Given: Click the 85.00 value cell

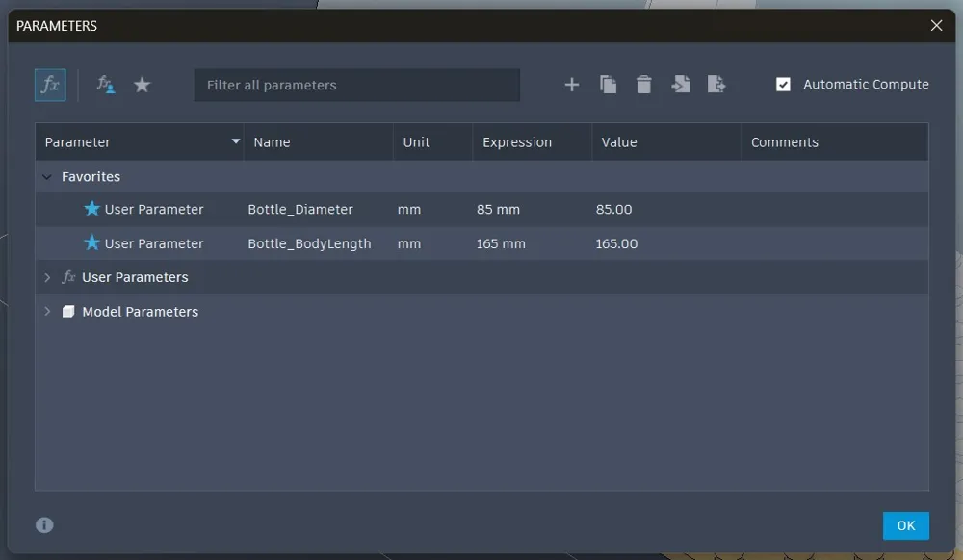Looking at the screenshot, I should 613,209.
